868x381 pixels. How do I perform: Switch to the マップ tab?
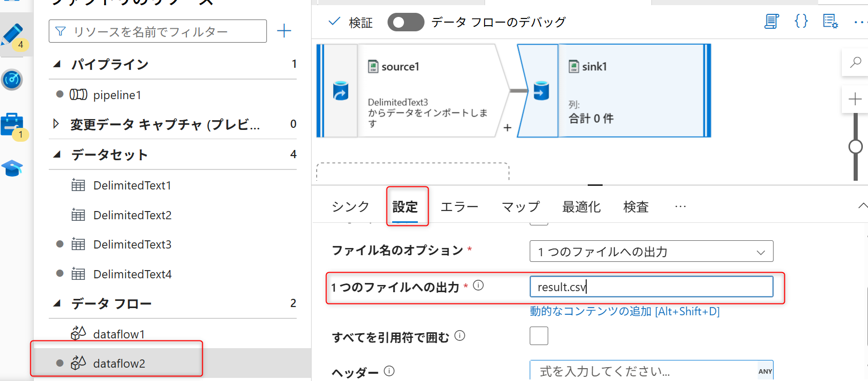click(520, 206)
